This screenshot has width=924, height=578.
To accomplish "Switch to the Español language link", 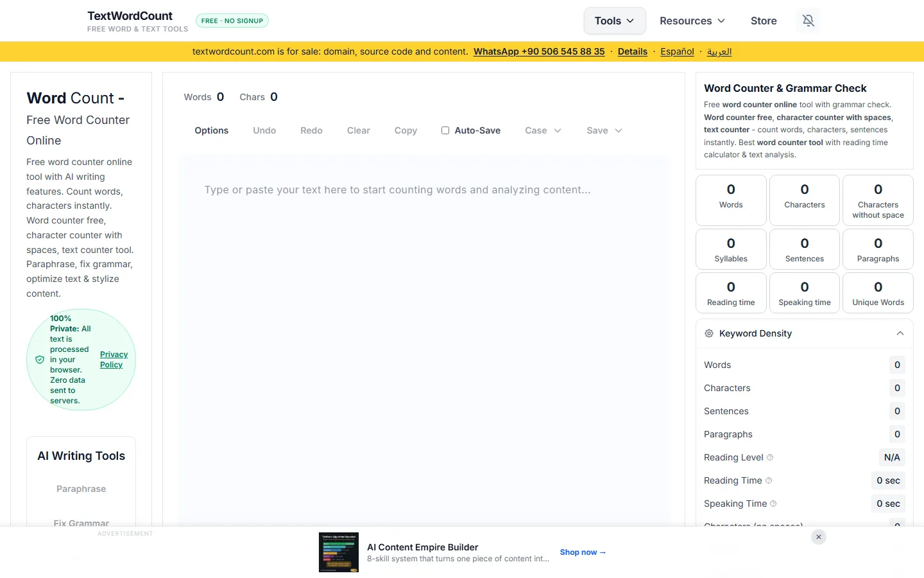I will click(677, 51).
